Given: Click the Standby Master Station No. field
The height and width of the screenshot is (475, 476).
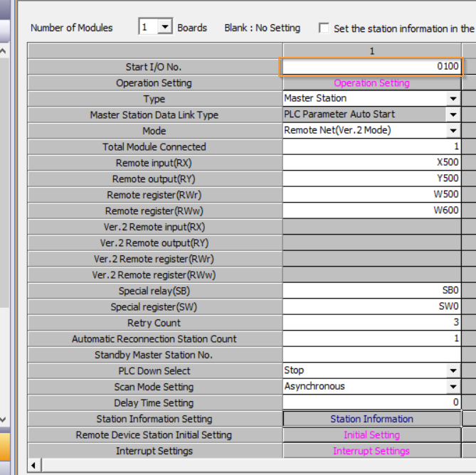Looking at the screenshot, I should (x=371, y=355).
